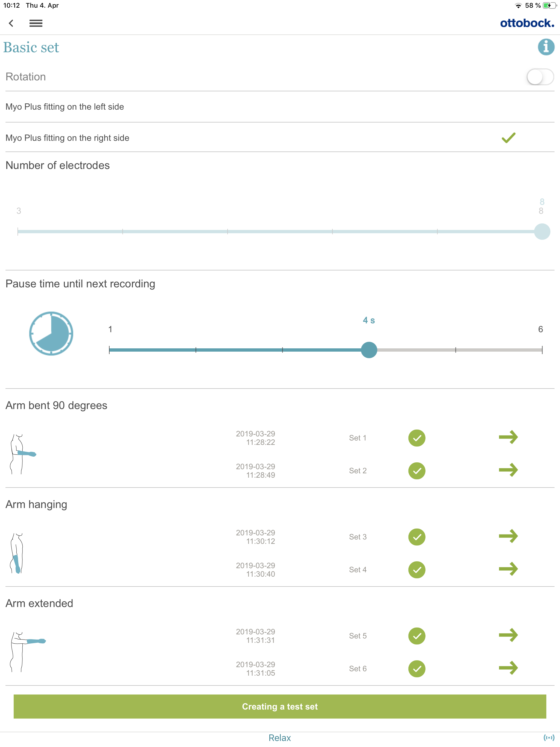Open Set 6 with its green arrow
Image resolution: width=560 pixels, height=747 pixels.
tap(508, 668)
